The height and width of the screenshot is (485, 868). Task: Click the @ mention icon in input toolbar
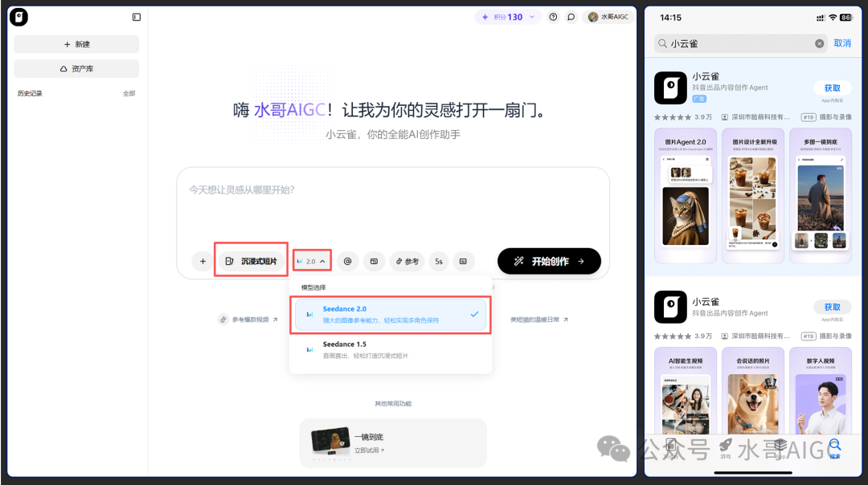pyautogui.click(x=347, y=261)
